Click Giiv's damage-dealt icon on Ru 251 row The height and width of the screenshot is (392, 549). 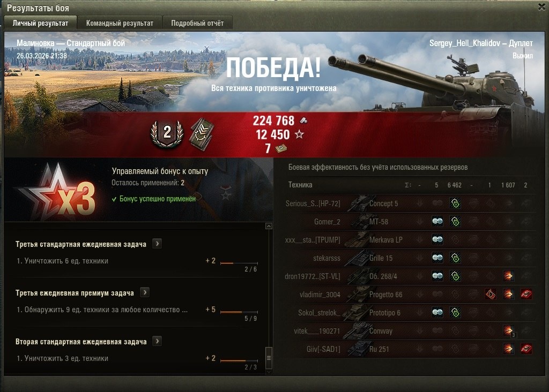click(508, 349)
